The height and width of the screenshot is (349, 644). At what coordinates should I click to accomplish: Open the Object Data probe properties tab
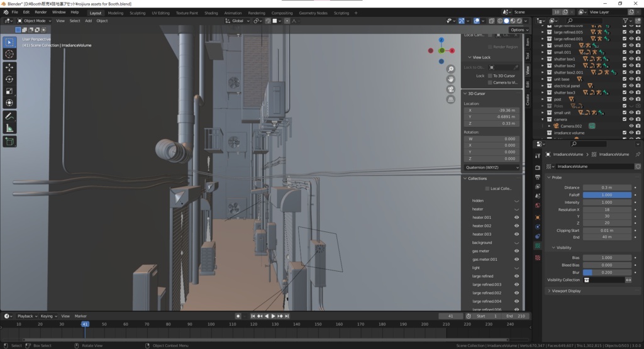pos(538,246)
